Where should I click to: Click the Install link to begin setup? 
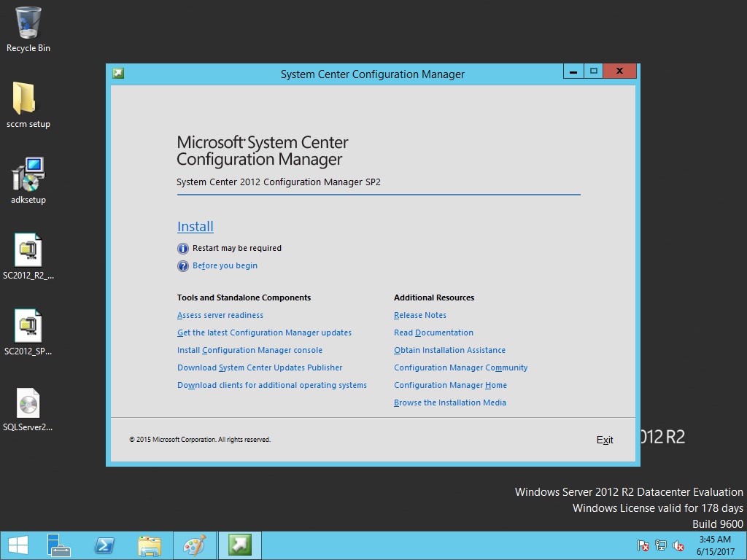pyautogui.click(x=195, y=227)
